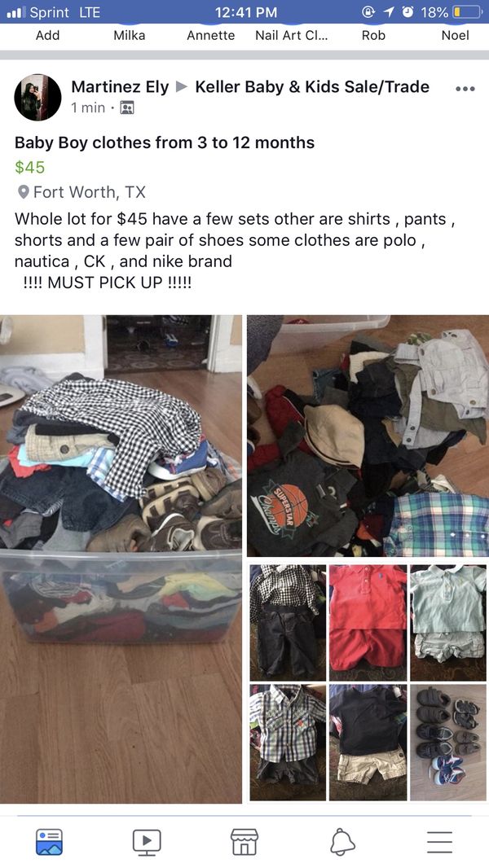
Task: Tap Martinez Ely's profile picture
Action: click(37, 98)
